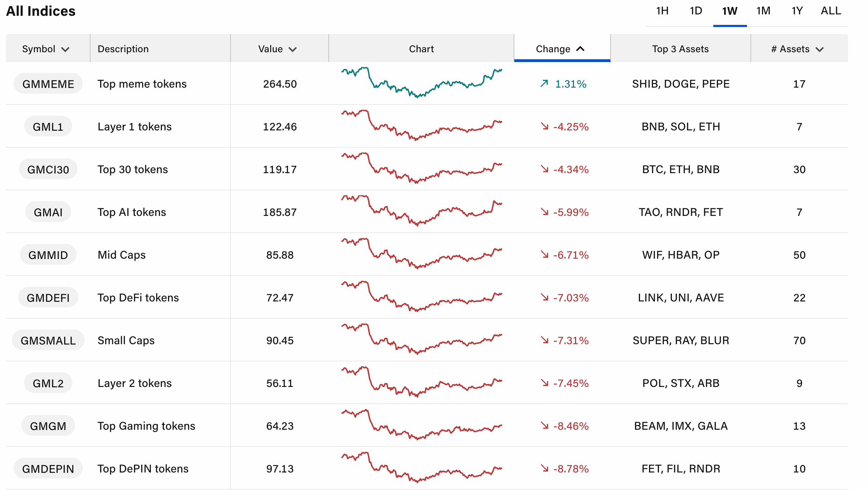Open the GMMEME symbol badge
The height and width of the screenshot is (490, 868).
(48, 84)
